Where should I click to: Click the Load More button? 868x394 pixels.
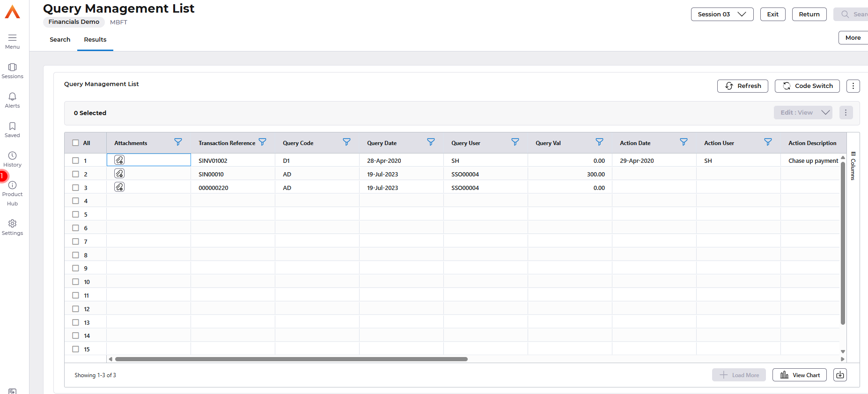click(739, 375)
